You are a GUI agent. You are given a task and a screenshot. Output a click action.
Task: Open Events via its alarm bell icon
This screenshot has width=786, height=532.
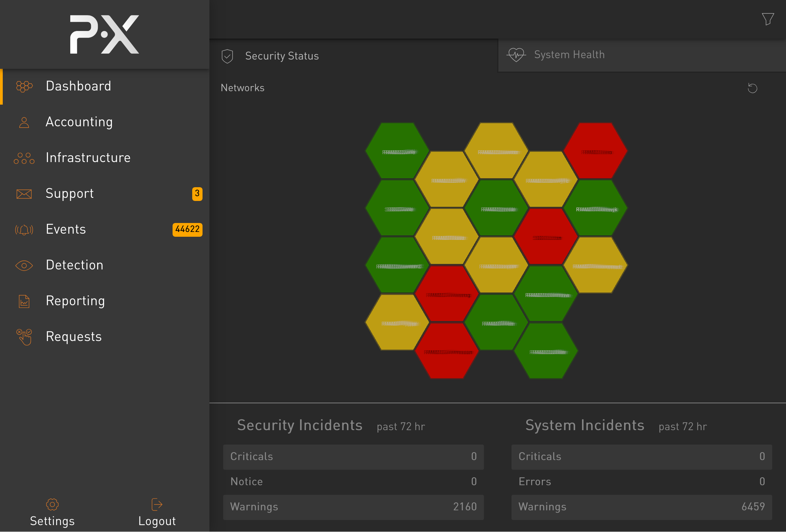pyautogui.click(x=24, y=230)
